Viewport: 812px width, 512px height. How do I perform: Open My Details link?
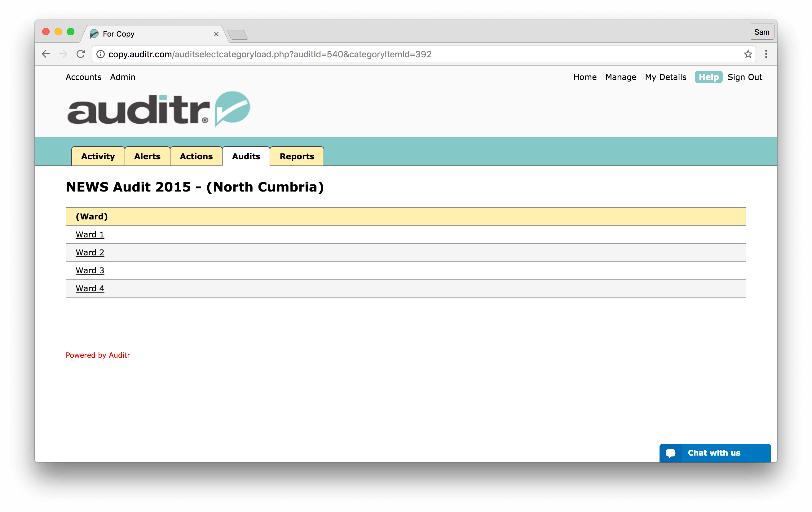tap(666, 77)
